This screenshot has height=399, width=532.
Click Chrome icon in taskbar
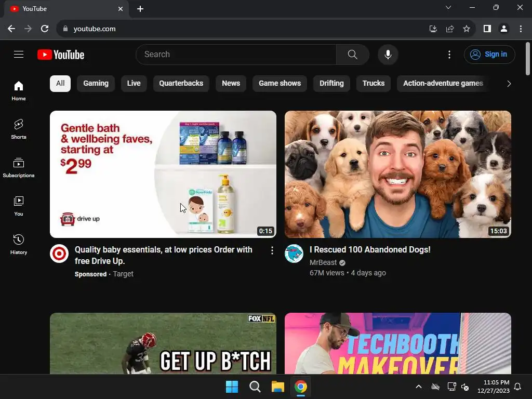301,387
